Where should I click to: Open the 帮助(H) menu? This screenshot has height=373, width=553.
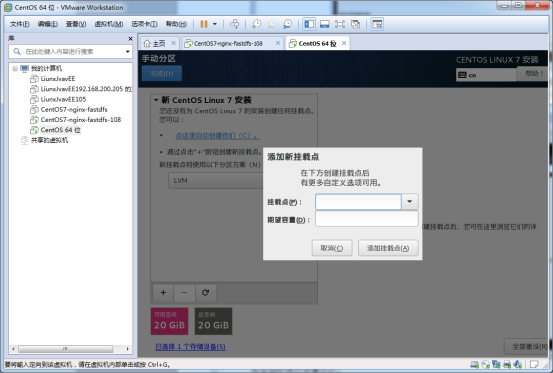pyautogui.click(x=176, y=24)
